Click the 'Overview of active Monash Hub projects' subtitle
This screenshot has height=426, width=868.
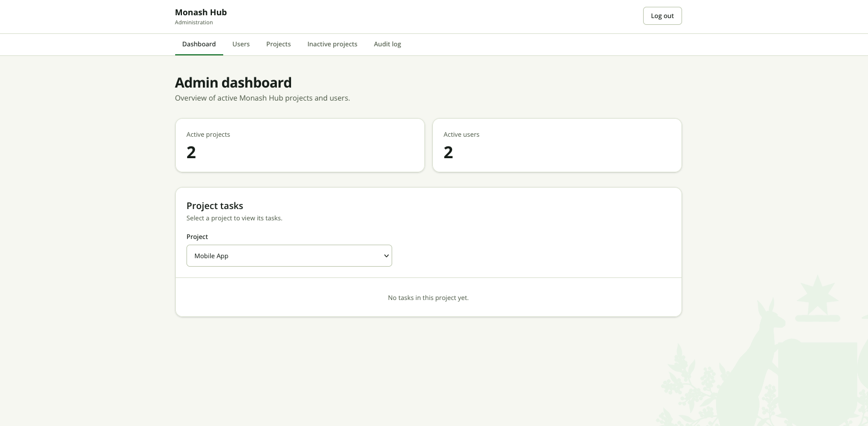[x=263, y=98]
